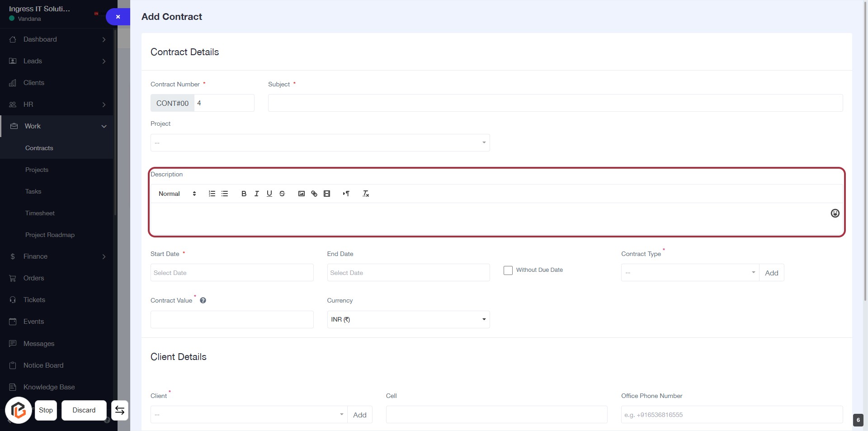Screen dimensions: 868x431
Task: Click the underline formatting icon
Action: 269,194
